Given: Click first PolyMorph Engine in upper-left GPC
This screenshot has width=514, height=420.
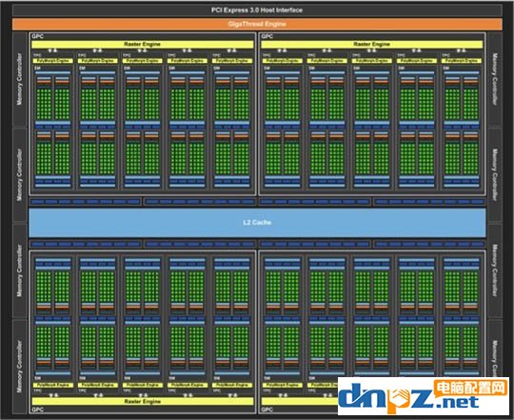Looking at the screenshot, I should tap(52, 61).
